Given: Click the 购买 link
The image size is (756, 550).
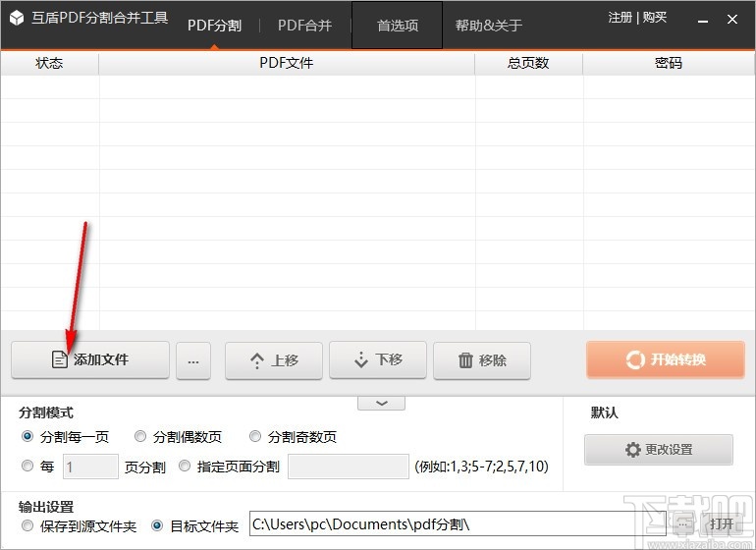Looking at the screenshot, I should click(654, 18).
